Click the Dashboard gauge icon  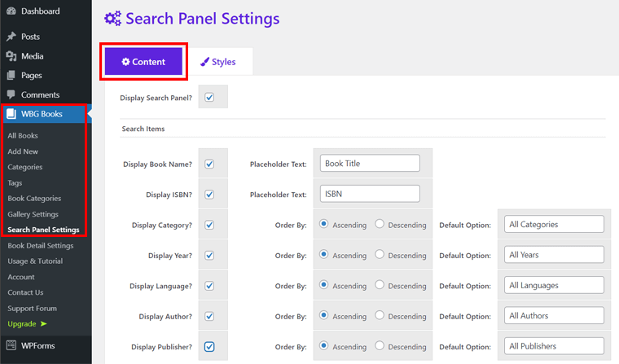tap(11, 11)
